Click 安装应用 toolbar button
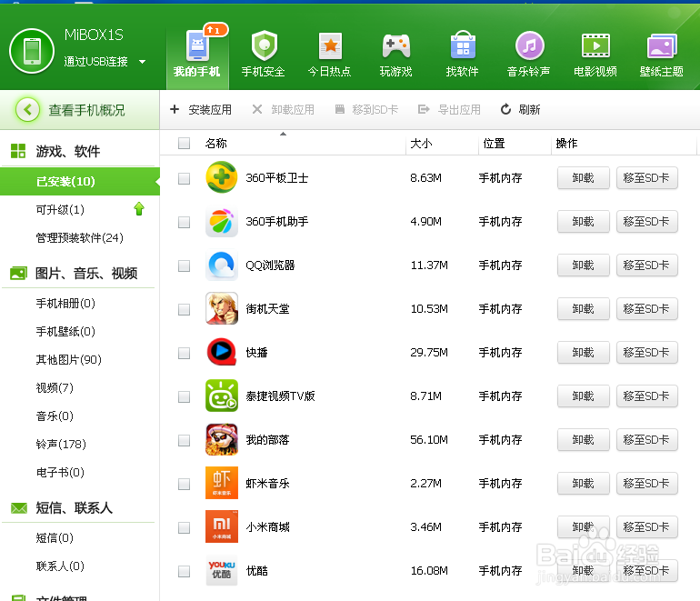The height and width of the screenshot is (601, 700). (x=201, y=109)
